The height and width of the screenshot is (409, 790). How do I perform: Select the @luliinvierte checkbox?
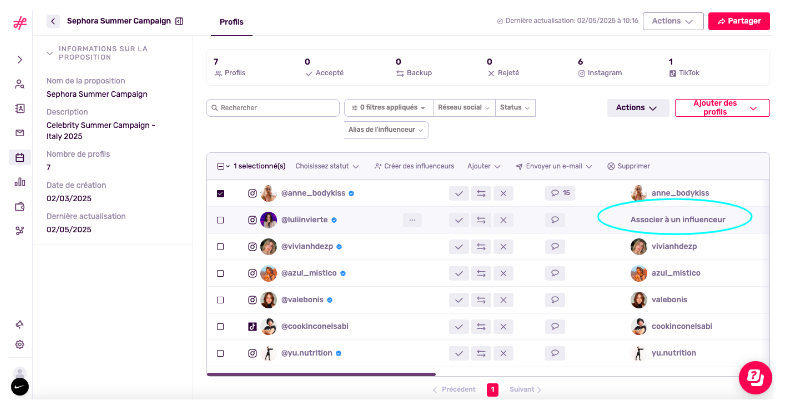pyautogui.click(x=220, y=220)
